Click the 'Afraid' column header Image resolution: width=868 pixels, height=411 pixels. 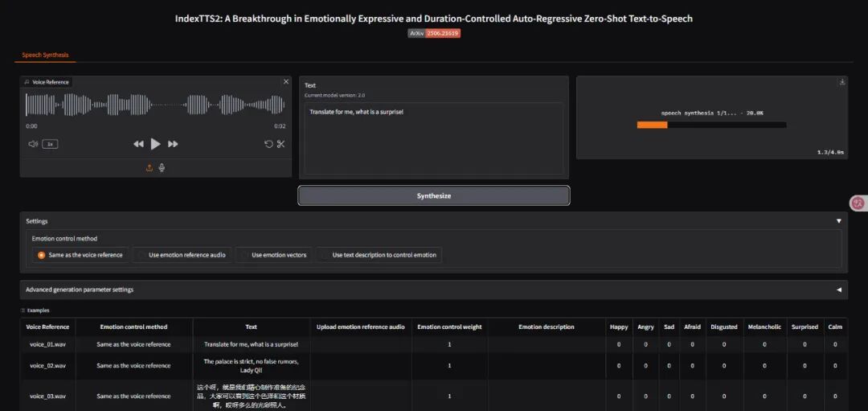click(692, 327)
